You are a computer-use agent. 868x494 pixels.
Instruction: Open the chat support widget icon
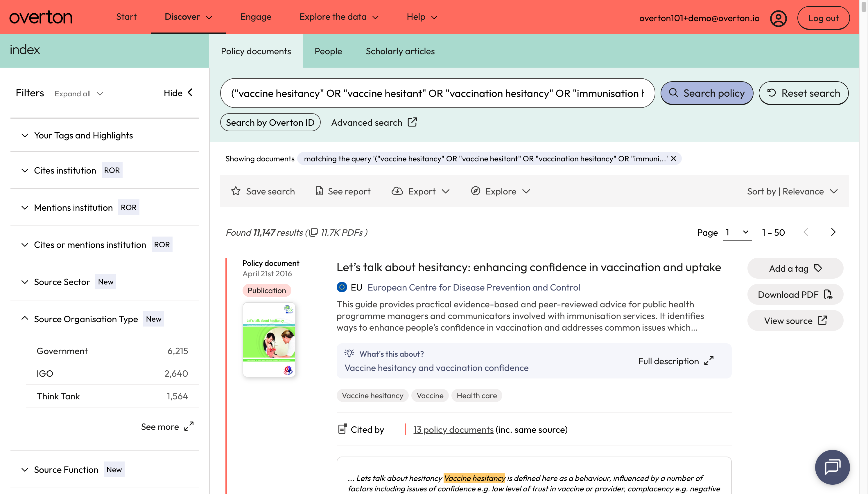pos(832,467)
